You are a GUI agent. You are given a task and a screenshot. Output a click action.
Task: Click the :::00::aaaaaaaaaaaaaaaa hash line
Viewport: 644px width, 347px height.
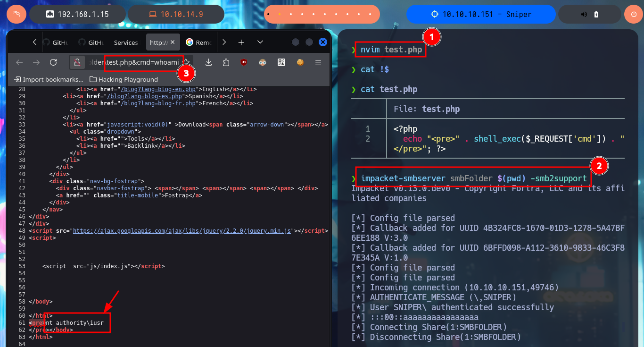pos(415,317)
